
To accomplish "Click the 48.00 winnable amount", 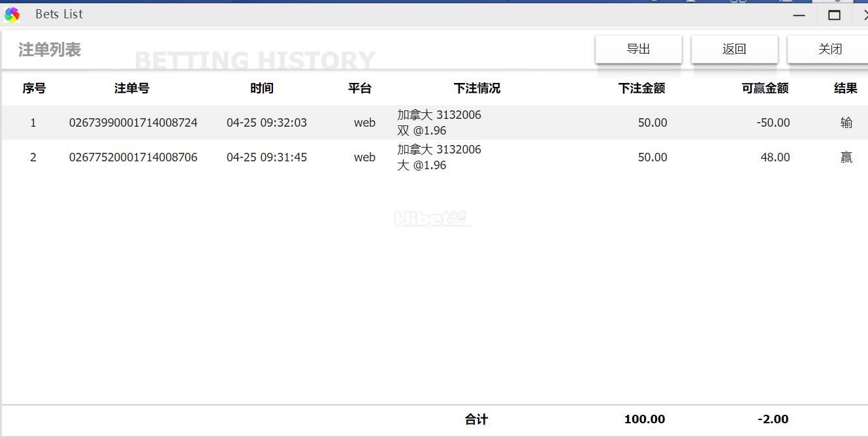I will tap(775, 157).
